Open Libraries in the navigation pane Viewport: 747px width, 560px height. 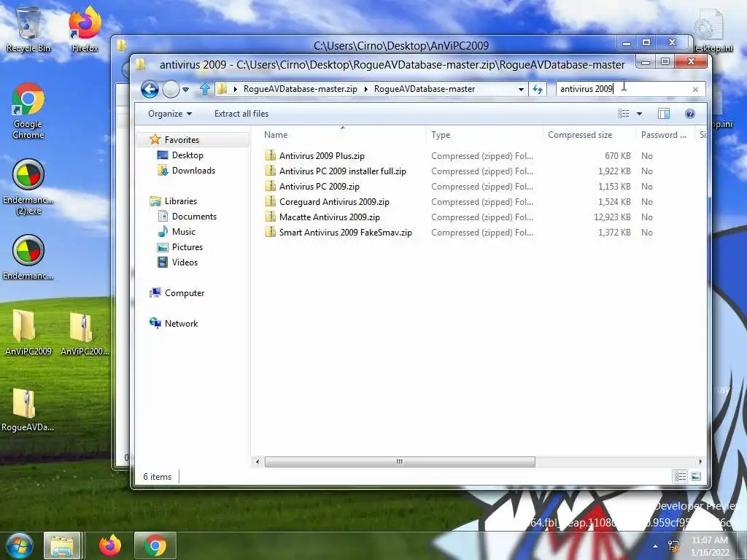coord(181,201)
